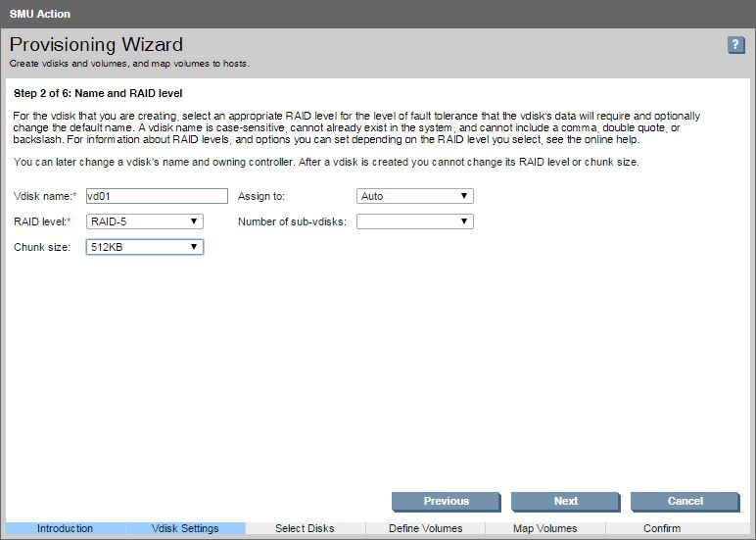Image resolution: width=756 pixels, height=540 pixels.
Task: Open the Define Volumes step tab
Action: (425, 528)
